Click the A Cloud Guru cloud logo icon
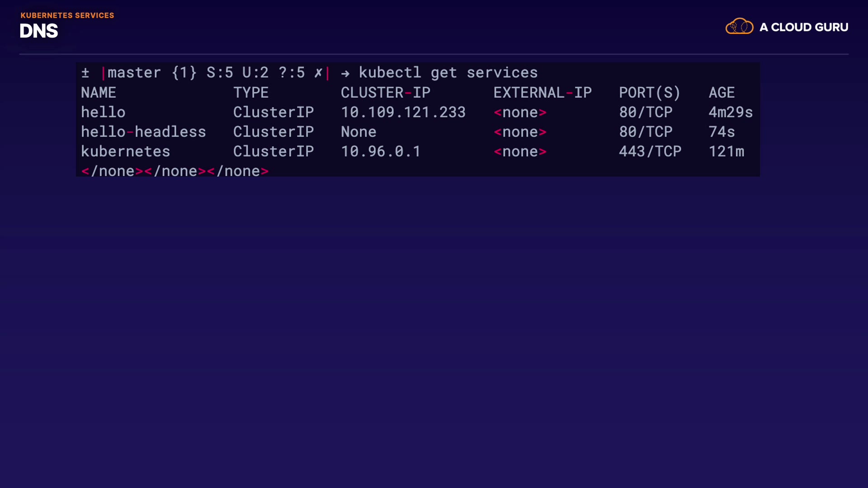 (739, 26)
